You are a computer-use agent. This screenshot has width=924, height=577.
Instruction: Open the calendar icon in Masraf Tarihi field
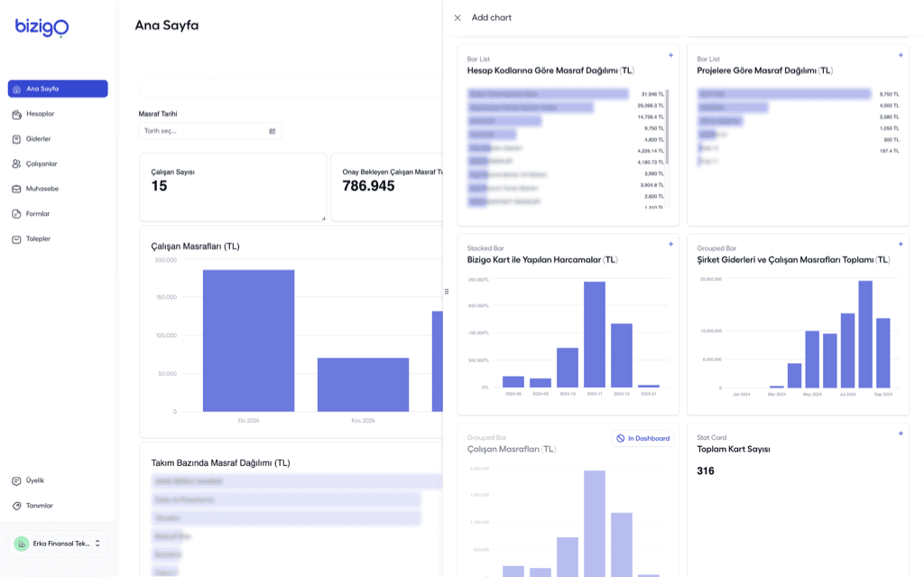coord(272,130)
